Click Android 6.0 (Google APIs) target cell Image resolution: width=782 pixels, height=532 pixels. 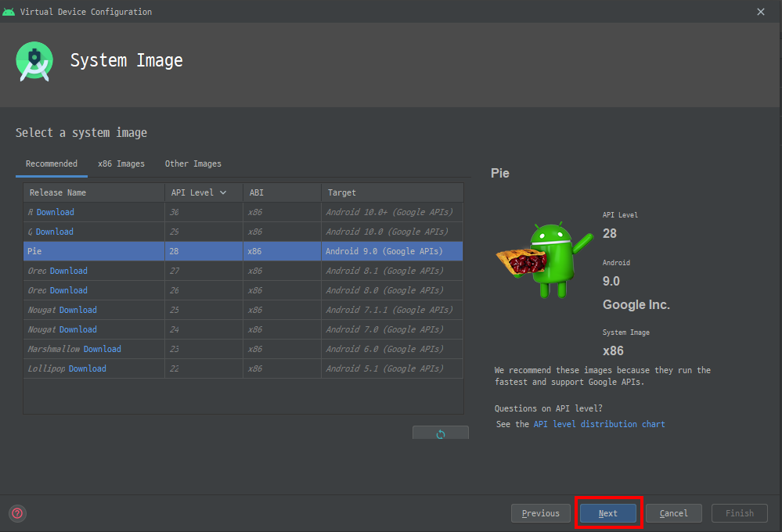[392, 349]
